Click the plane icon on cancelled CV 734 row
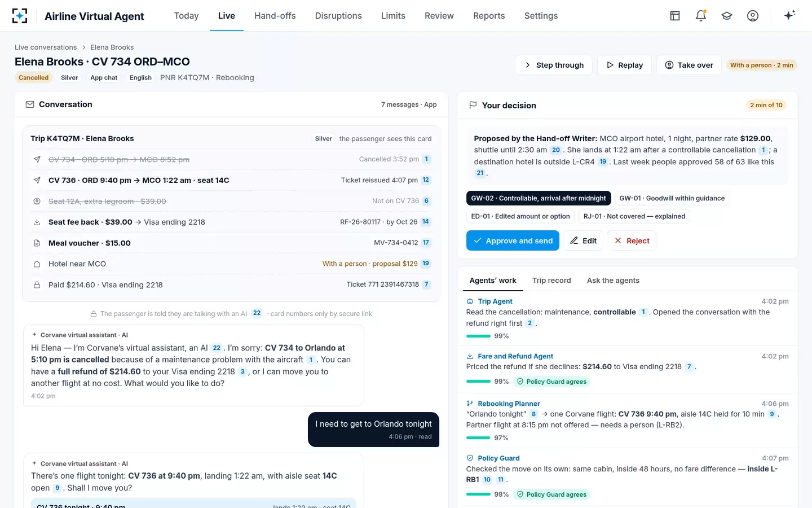The width and height of the screenshot is (812, 508). click(x=37, y=159)
